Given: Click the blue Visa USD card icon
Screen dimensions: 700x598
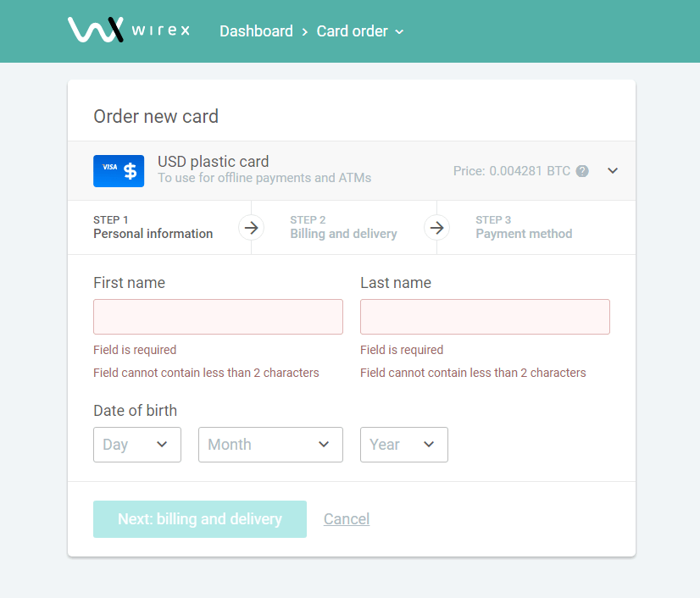Looking at the screenshot, I should point(119,171).
